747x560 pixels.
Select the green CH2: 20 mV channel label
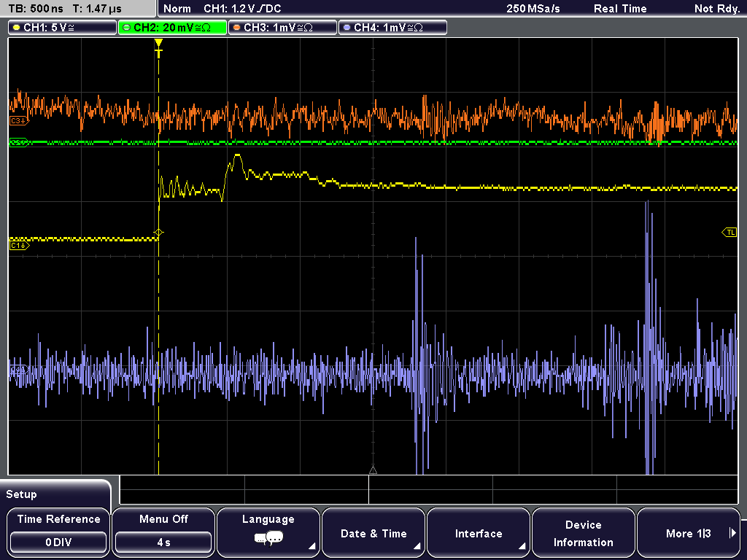pos(172,28)
